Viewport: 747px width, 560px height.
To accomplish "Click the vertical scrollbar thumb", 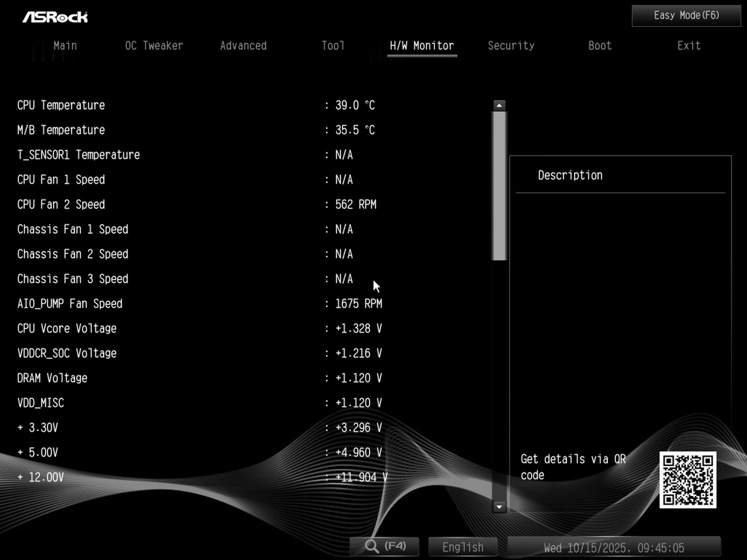I will coord(499,186).
